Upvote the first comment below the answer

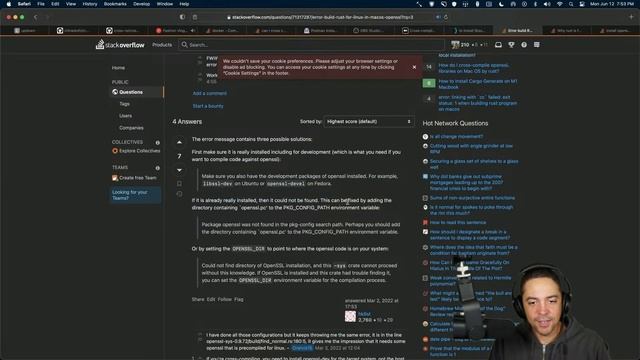coord(200,335)
